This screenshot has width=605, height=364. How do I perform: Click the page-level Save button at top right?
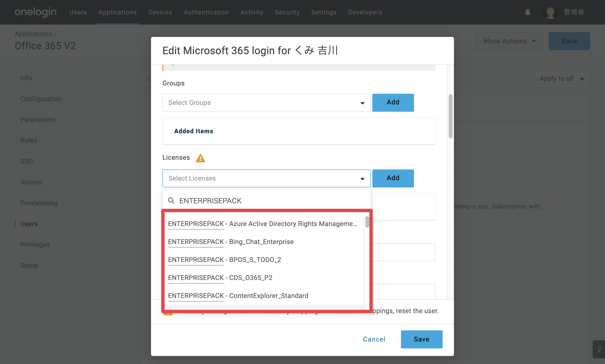point(569,41)
